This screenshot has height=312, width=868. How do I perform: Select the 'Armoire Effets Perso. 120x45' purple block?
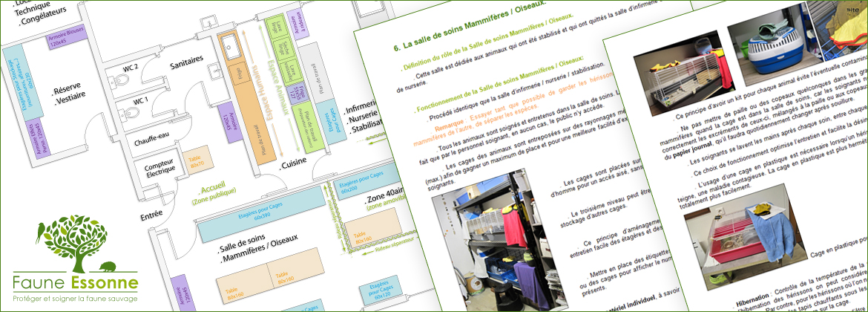point(39,138)
